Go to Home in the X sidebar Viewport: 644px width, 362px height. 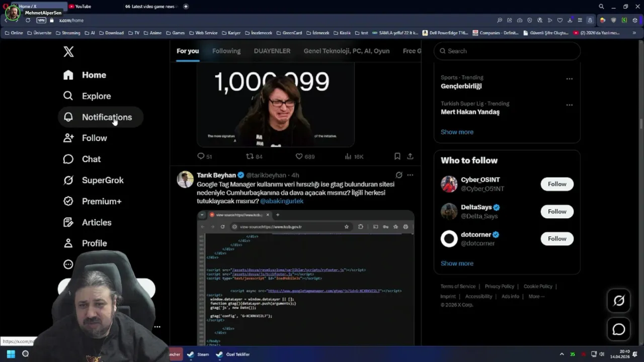(85, 75)
